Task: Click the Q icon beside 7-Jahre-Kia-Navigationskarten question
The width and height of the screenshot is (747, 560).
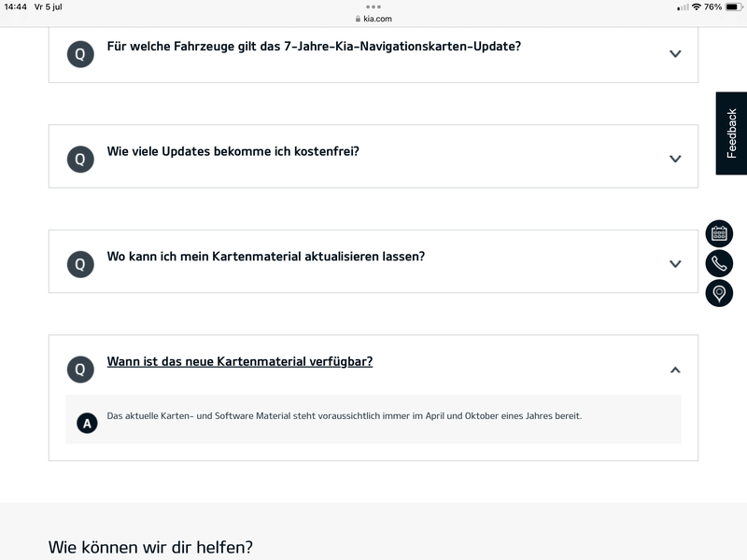Action: (80, 54)
